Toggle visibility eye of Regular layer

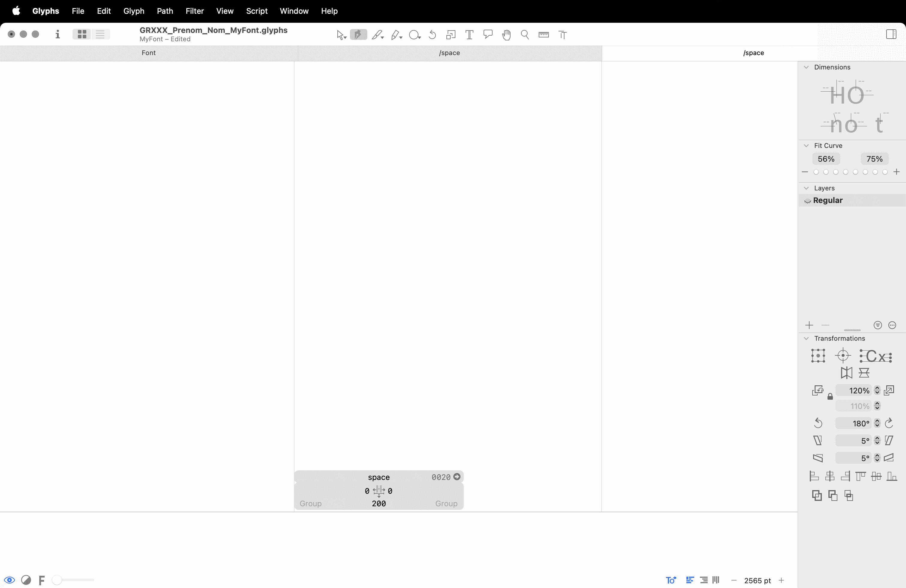coord(807,201)
